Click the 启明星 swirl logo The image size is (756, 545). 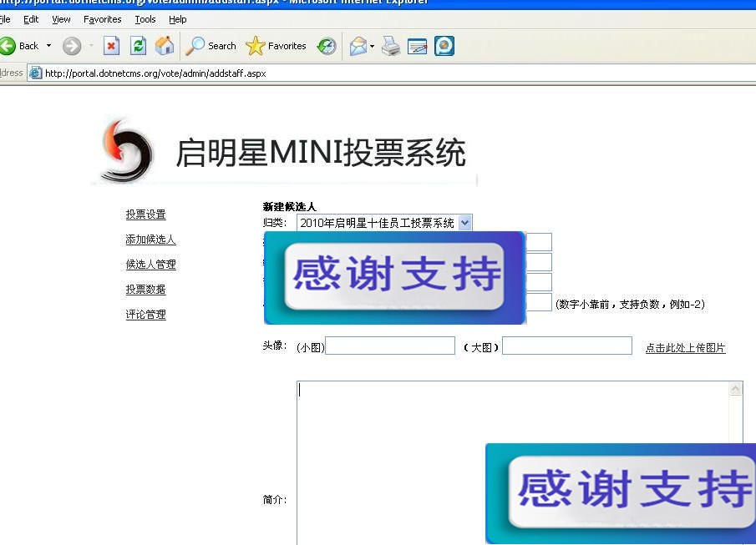click(127, 150)
